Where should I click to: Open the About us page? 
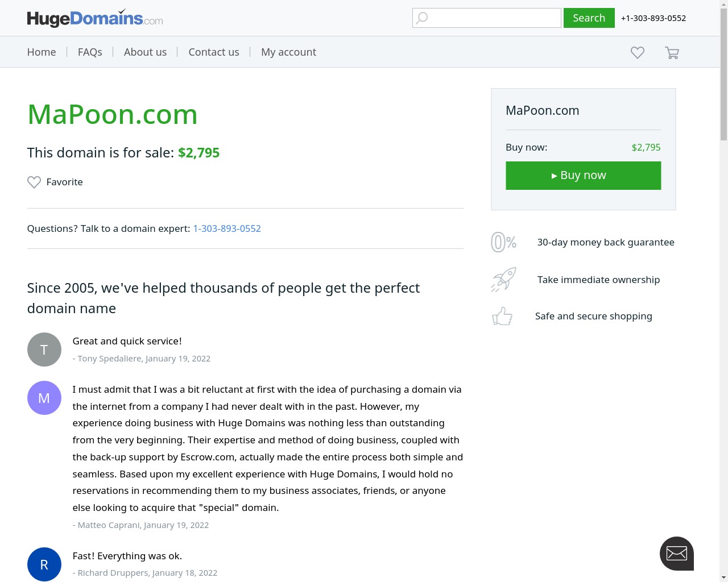[145, 52]
